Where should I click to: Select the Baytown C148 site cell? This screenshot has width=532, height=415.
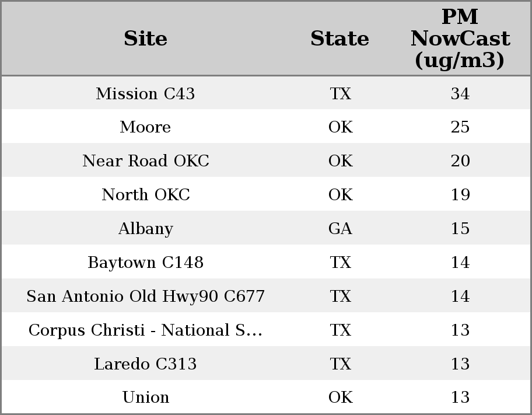click(x=145, y=263)
